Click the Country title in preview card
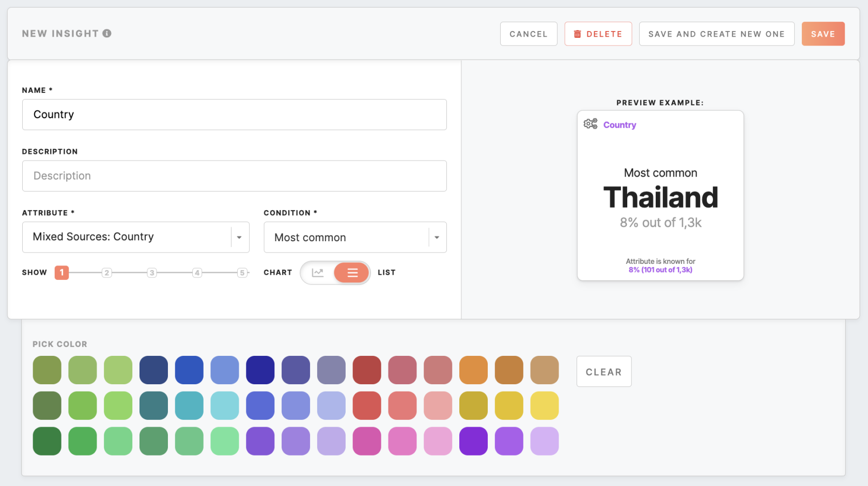This screenshot has height=486, width=868. [x=619, y=125]
